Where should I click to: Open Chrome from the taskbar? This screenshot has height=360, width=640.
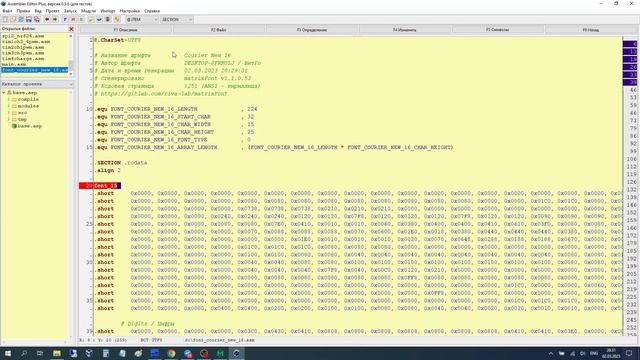pos(171,353)
